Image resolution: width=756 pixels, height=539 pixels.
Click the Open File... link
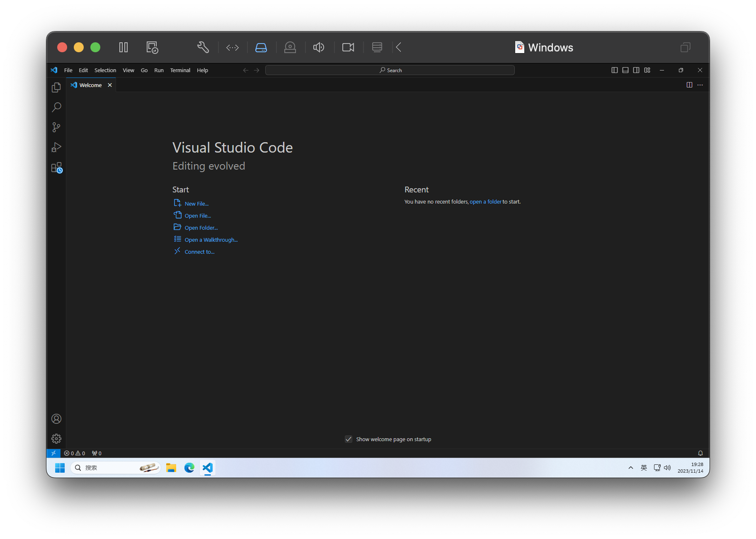(x=198, y=216)
